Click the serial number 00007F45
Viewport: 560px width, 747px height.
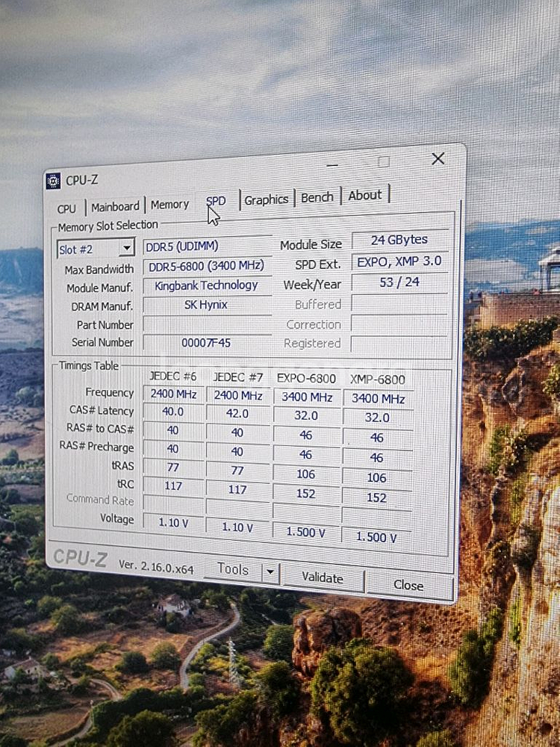207,343
